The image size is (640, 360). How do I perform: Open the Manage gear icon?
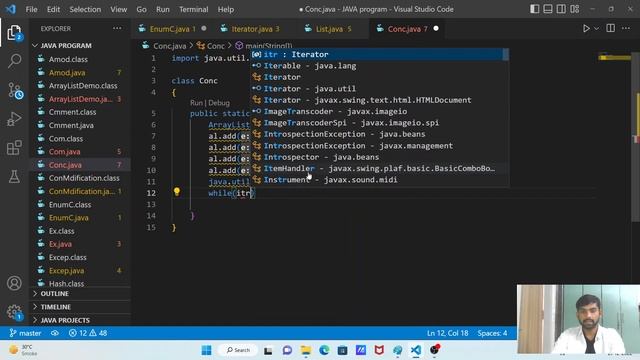pos(14,312)
